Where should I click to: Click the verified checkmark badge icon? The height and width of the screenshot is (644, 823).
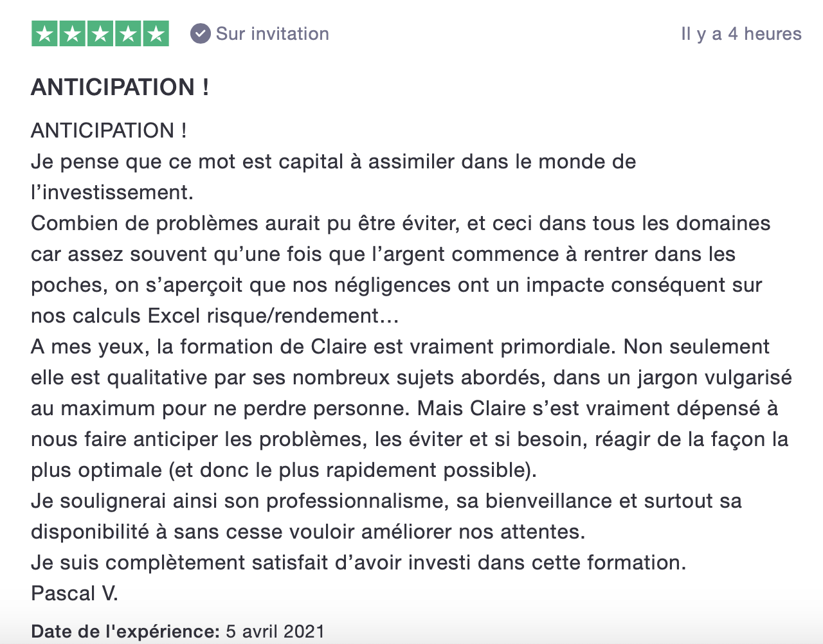[x=201, y=33]
